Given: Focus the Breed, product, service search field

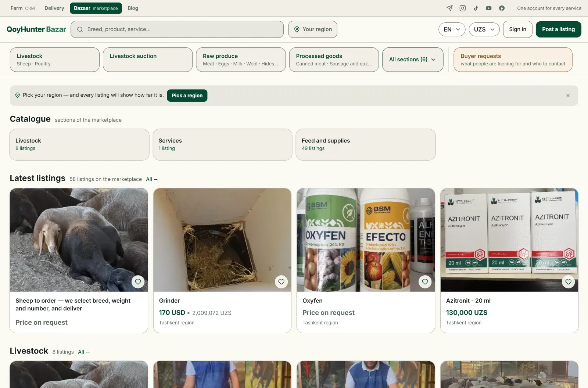Looking at the screenshot, I should click(177, 29).
